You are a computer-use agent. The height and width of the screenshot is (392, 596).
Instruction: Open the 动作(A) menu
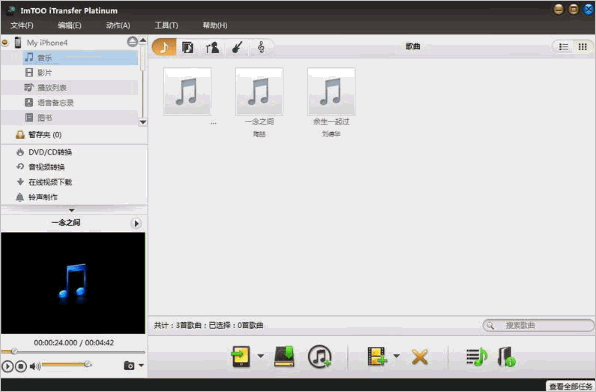(x=118, y=25)
